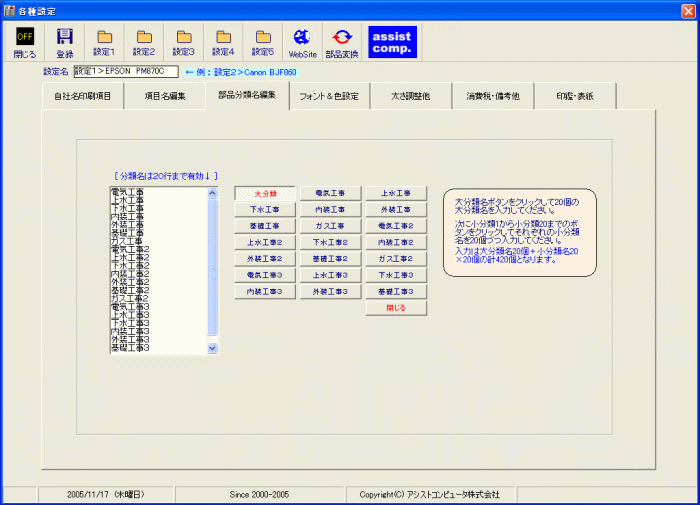Click the 基礎工事 category button

(265, 226)
